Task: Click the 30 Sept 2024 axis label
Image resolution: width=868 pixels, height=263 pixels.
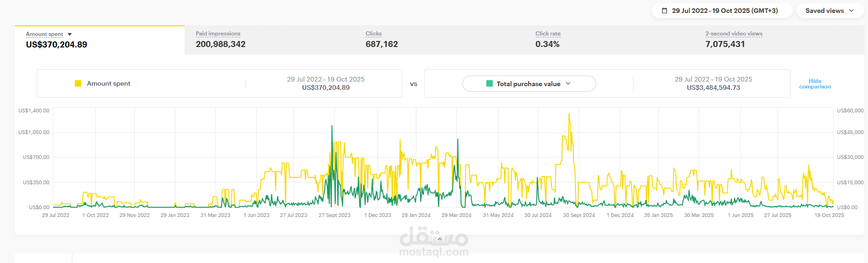Action: [579, 215]
